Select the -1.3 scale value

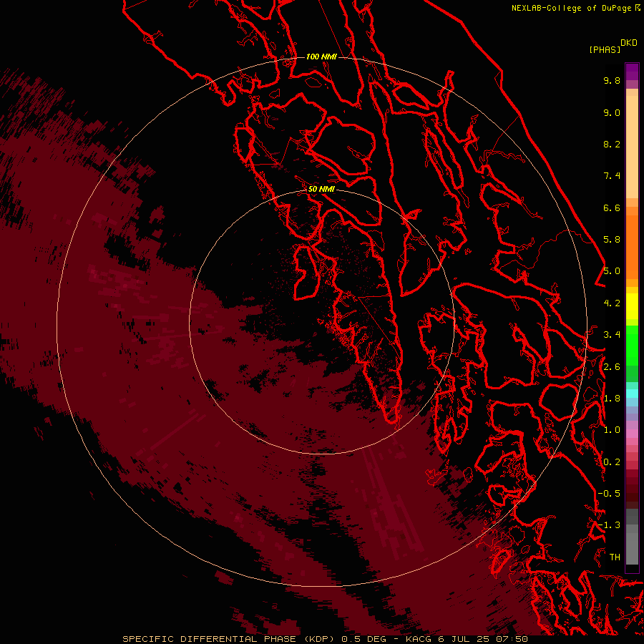tap(609, 525)
